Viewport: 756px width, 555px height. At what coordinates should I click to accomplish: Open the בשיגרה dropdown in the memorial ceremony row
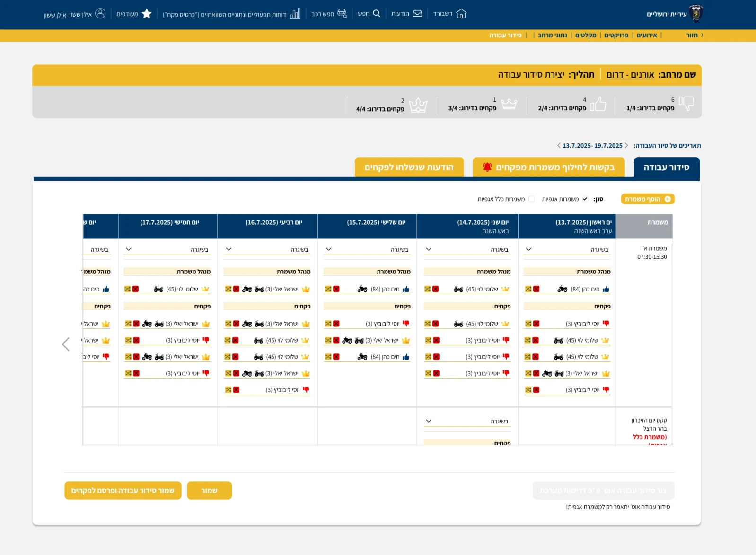pyautogui.click(x=467, y=421)
